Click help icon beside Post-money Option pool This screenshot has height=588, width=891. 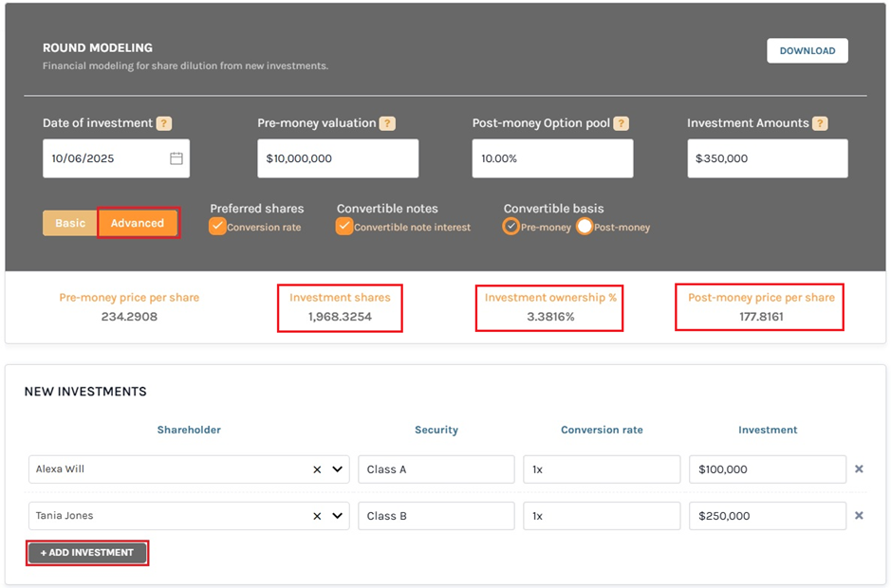pyautogui.click(x=621, y=123)
